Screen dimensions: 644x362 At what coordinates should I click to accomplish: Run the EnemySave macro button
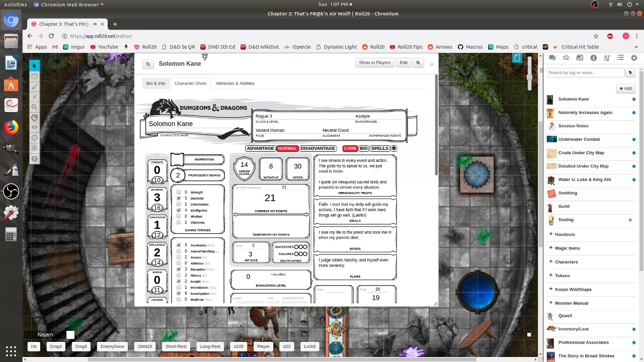click(112, 346)
